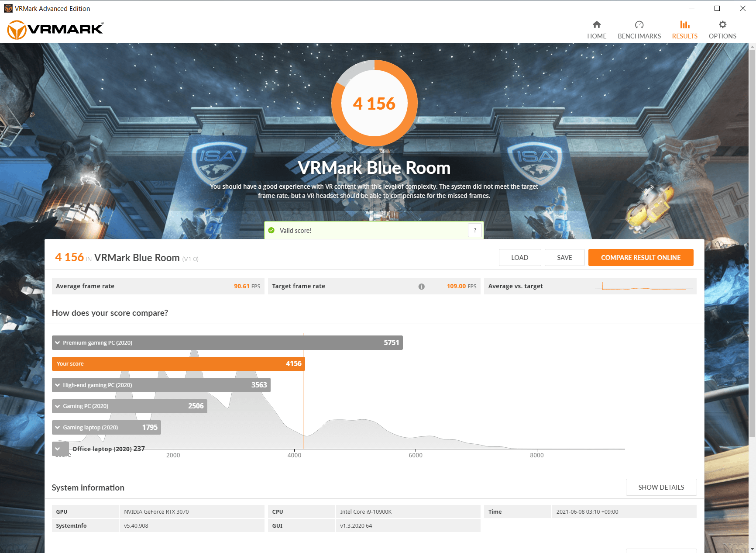
Task: Expand High-end gaming PC (2020) bar
Action: tap(161, 385)
